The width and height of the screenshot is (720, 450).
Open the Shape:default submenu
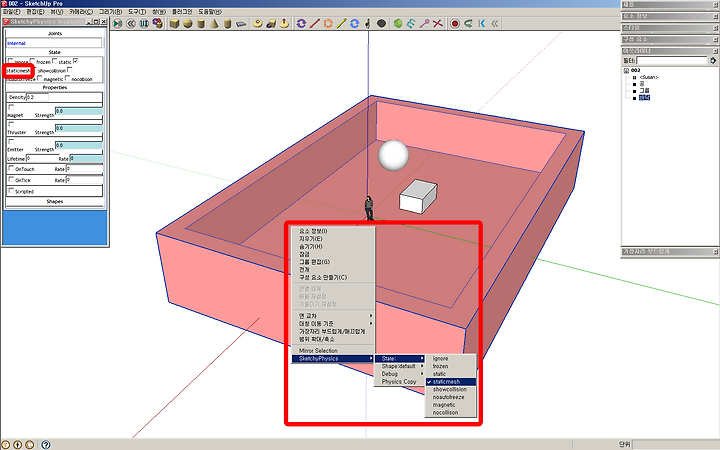click(x=399, y=366)
